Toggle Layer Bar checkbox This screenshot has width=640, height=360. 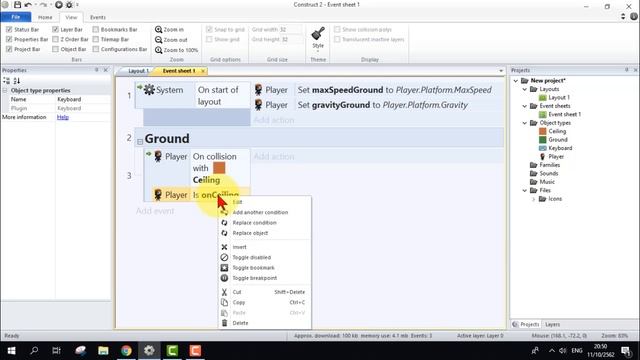pos(55,29)
